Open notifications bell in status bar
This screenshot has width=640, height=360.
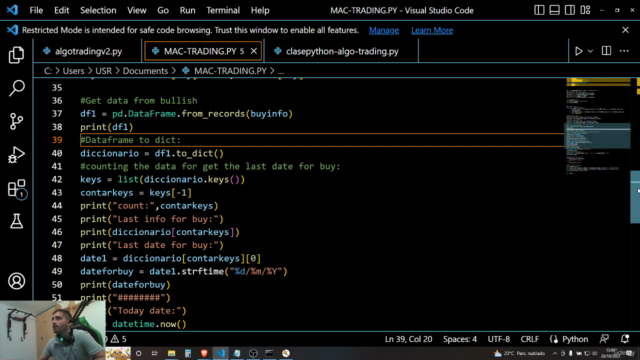[x=625, y=339]
